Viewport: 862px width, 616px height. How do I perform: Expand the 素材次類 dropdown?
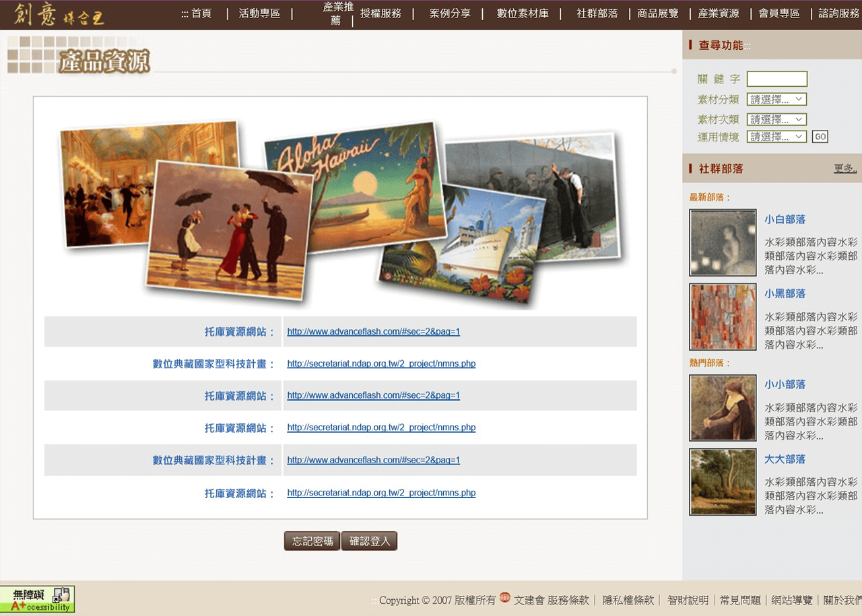pos(776,119)
